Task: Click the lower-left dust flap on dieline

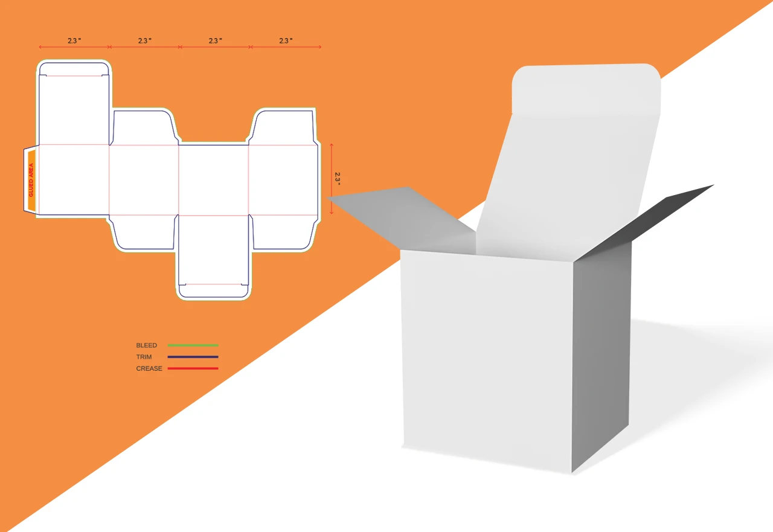Action: (x=144, y=232)
